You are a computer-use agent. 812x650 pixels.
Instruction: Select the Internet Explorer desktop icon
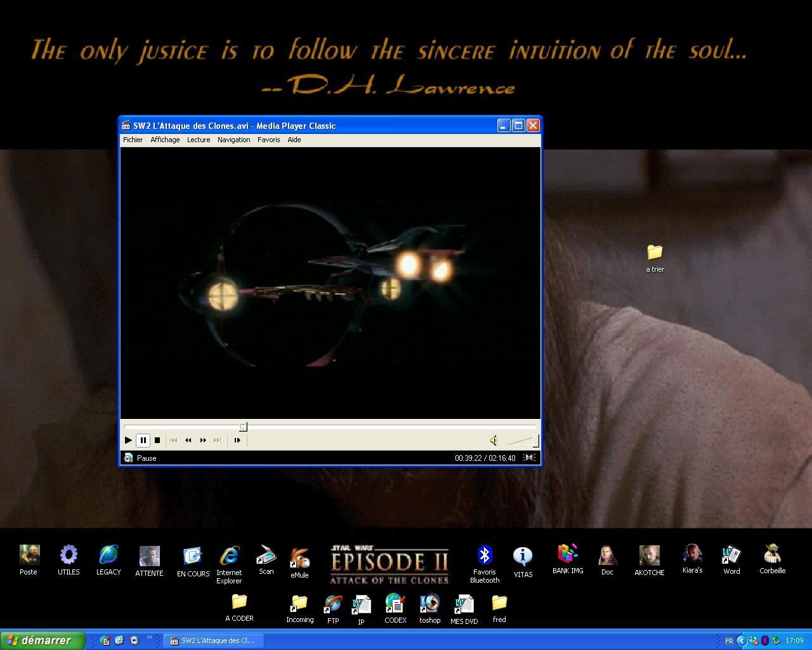pyautogui.click(x=229, y=564)
